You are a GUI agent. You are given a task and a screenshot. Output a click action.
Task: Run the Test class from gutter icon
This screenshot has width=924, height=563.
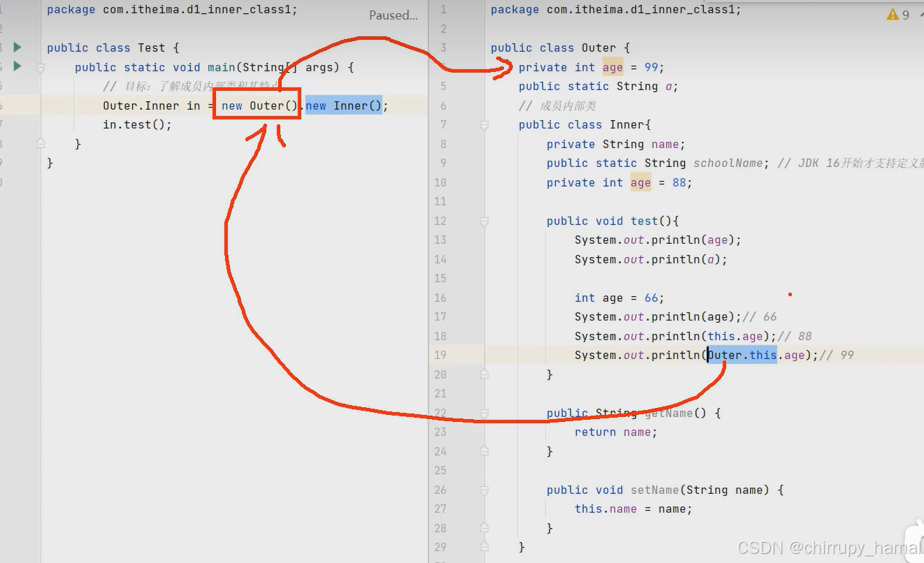coord(17,47)
